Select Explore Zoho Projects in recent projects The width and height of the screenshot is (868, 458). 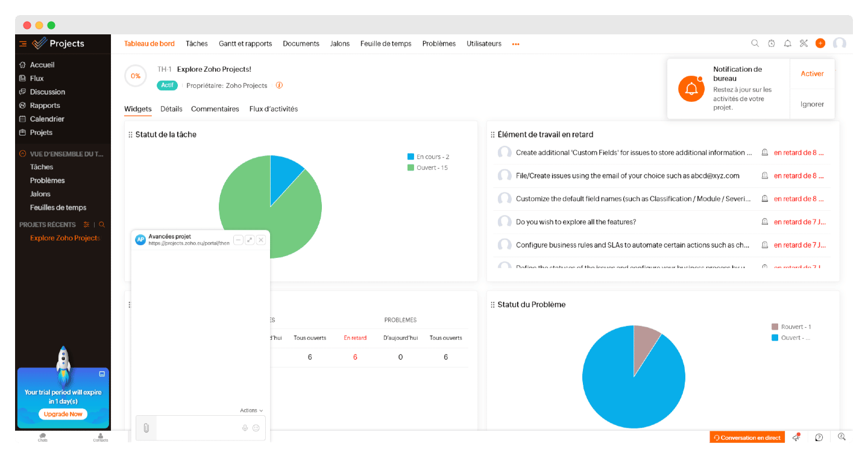point(65,238)
